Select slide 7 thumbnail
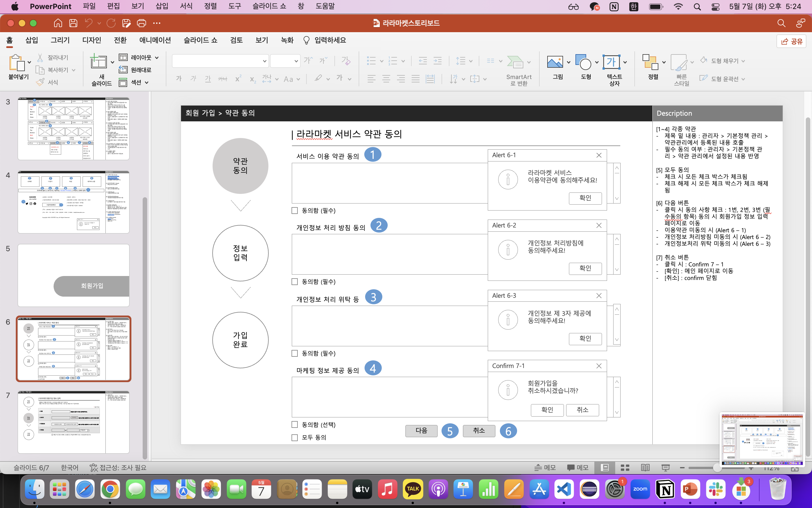Viewport: 812px width, 508px height. coord(74,422)
